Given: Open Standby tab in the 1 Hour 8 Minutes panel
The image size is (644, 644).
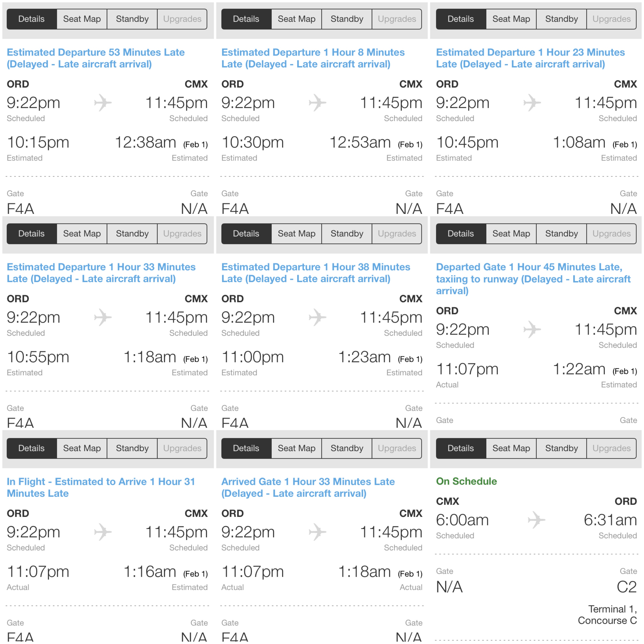Looking at the screenshot, I should (x=347, y=19).
